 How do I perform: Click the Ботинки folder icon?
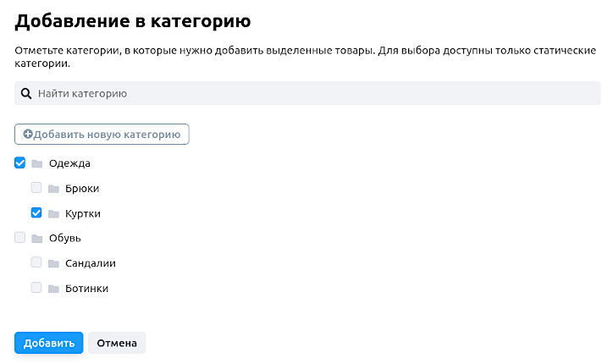pyautogui.click(x=53, y=289)
